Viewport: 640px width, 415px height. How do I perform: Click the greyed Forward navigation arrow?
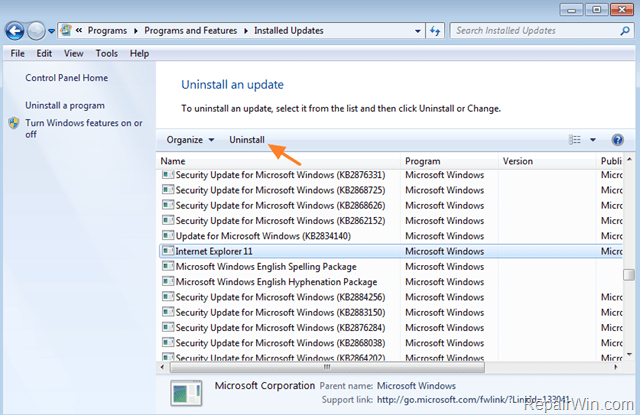(x=36, y=31)
